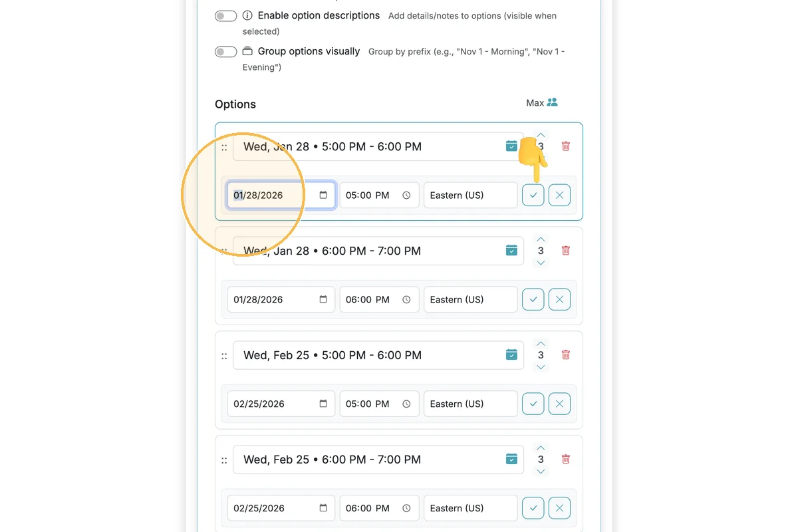This screenshot has height=532, width=798.
Task: Cancel date edit for Feb 25 6:00 PM option
Action: pos(559,509)
